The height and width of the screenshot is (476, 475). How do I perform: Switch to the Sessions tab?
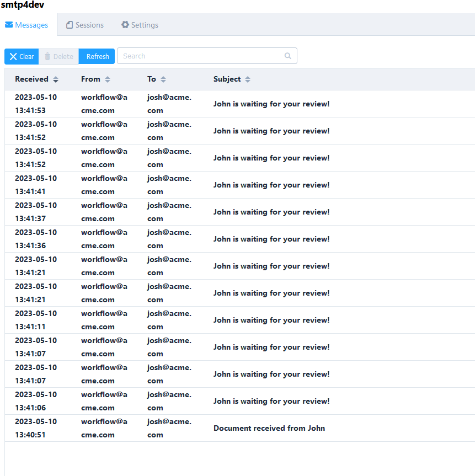coord(85,25)
